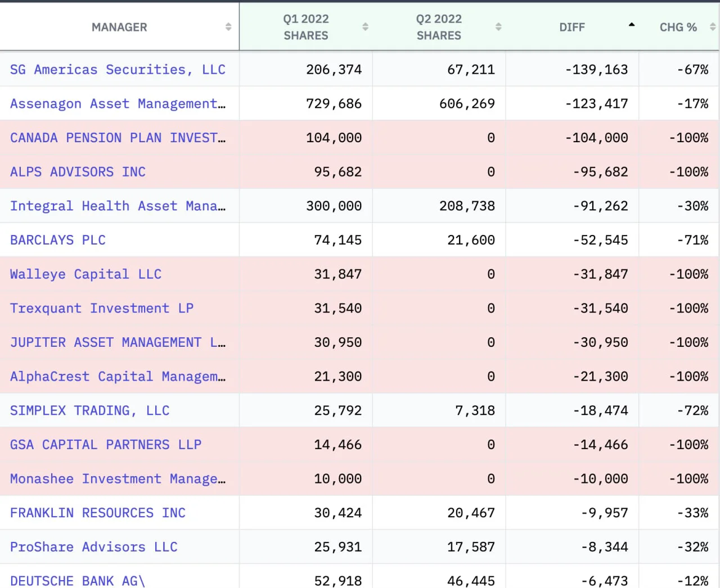Select Q1 shares value 31,540

point(338,309)
